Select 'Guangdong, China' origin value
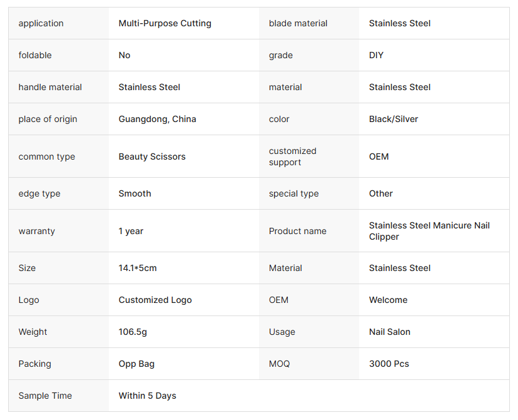 tap(157, 119)
